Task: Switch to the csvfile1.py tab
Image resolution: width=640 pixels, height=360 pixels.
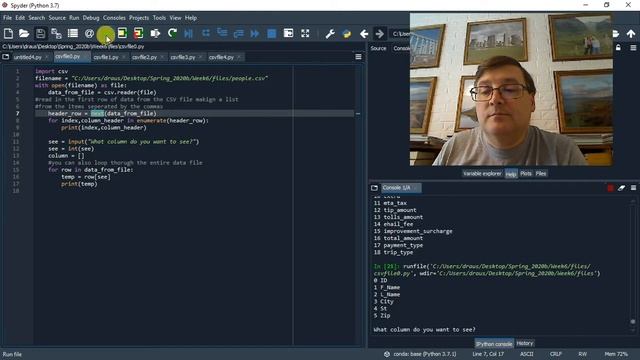Action: (106, 57)
